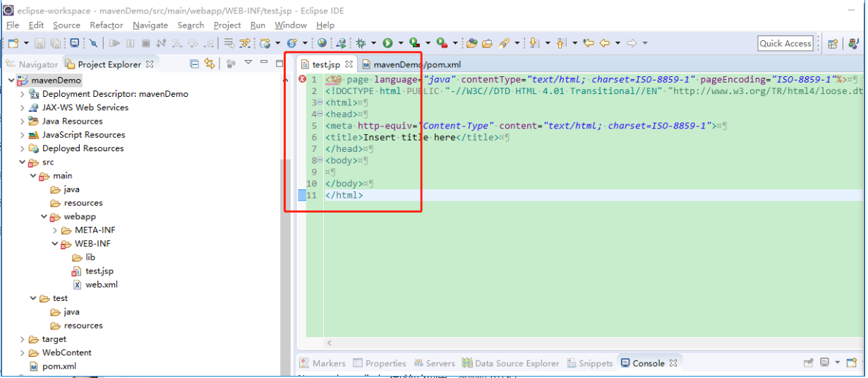Open the Project menu
868x378 pixels.
click(227, 25)
